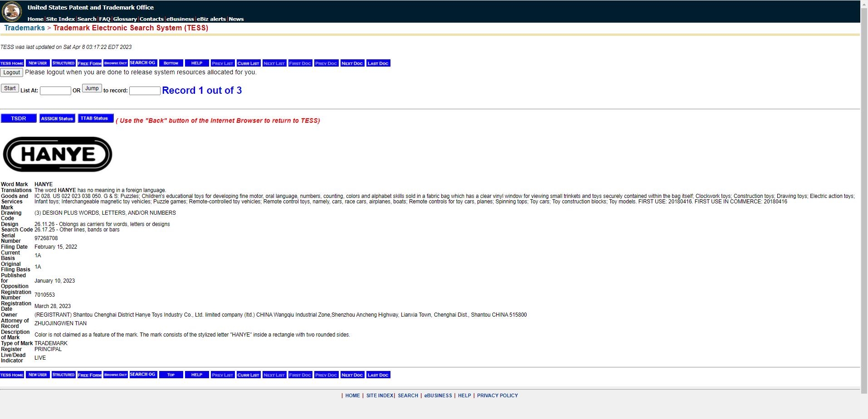This screenshot has width=868, height=419.
Task: Jump to Bottom of the page
Action: (171, 63)
